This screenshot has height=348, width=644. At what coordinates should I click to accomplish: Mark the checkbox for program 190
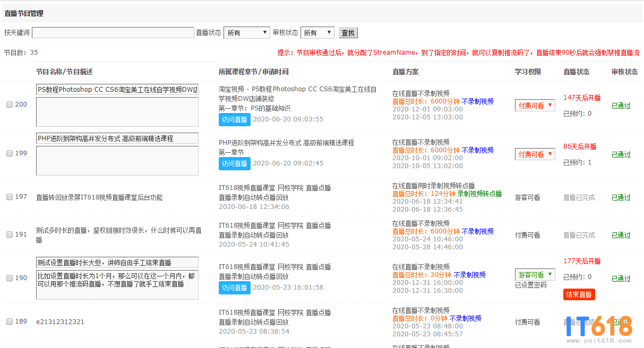[10, 279]
